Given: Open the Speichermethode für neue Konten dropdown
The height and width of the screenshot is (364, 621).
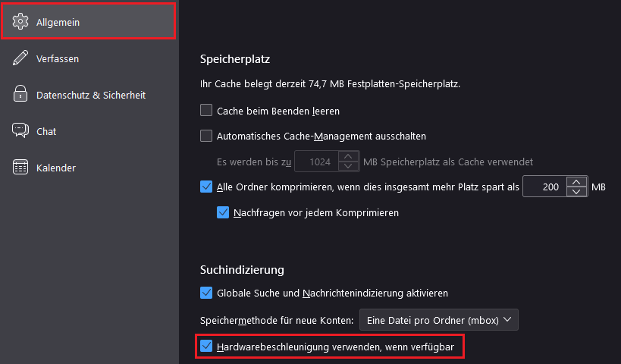Looking at the screenshot, I should 438,320.
